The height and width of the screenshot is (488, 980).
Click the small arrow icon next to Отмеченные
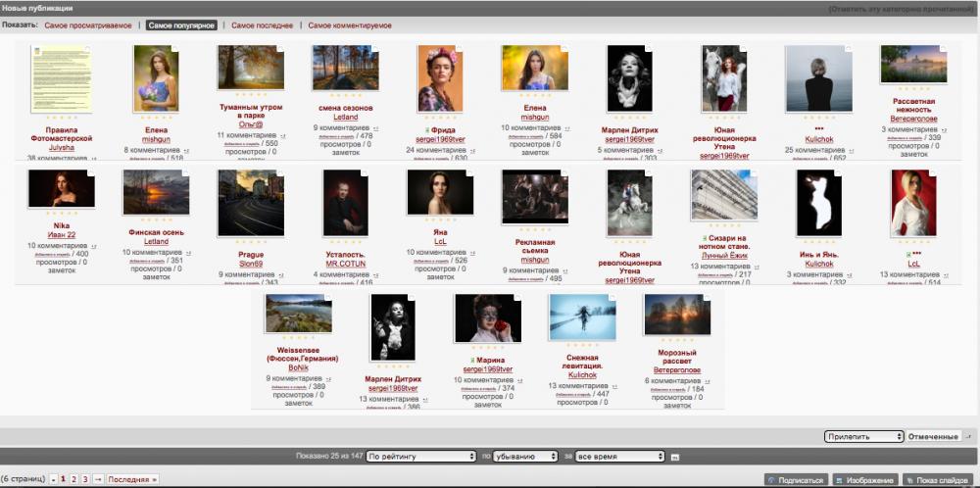969,437
